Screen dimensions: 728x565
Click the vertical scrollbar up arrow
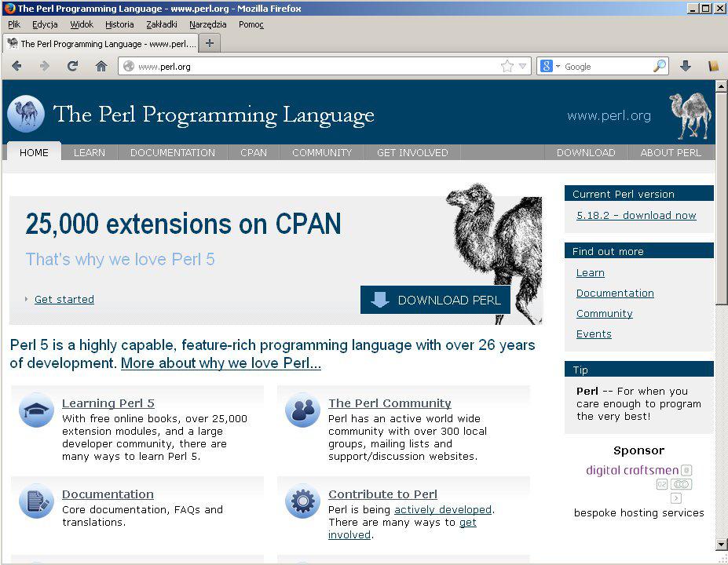[x=721, y=86]
